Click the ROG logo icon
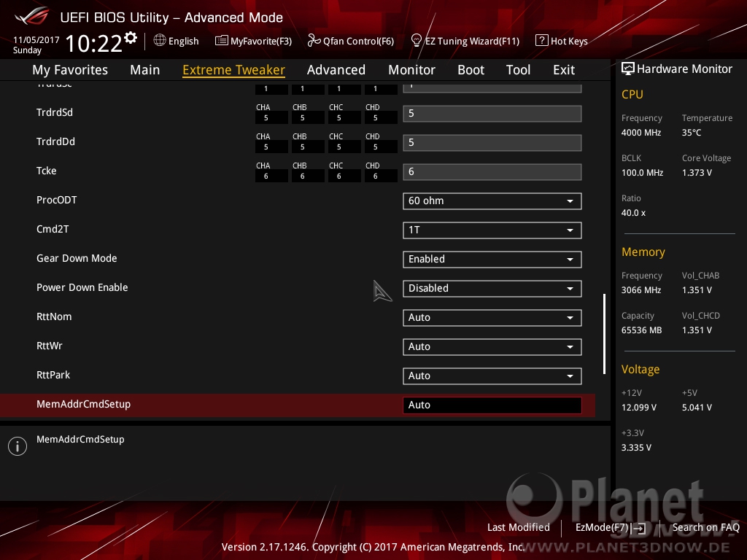 [31, 17]
